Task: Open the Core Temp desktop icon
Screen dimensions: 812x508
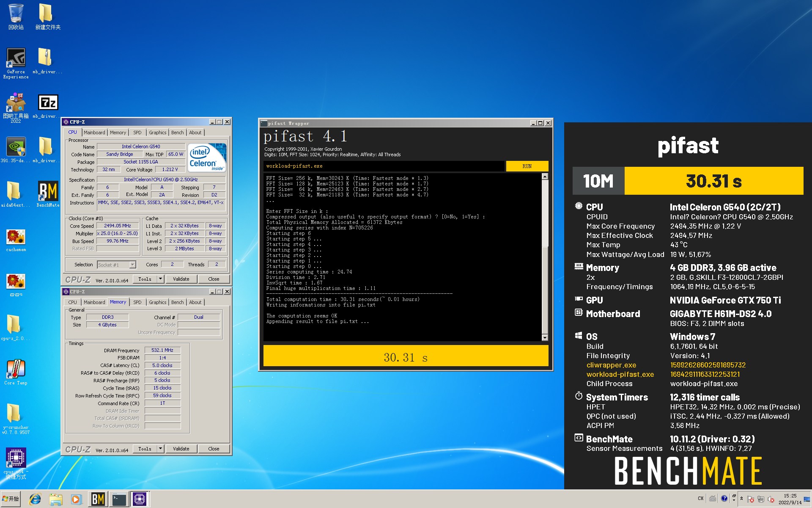Action: (x=16, y=372)
